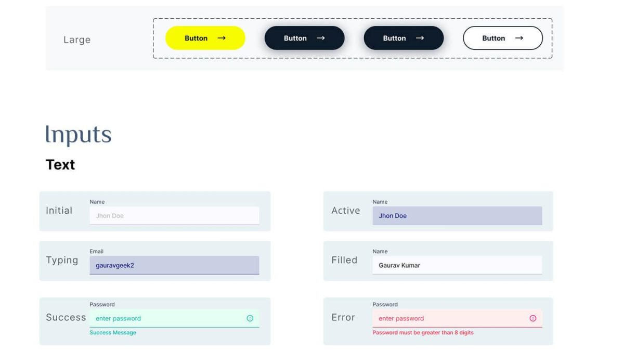Click the Large size label
Image resolution: width=624 pixels, height=364 pixels.
(x=77, y=40)
